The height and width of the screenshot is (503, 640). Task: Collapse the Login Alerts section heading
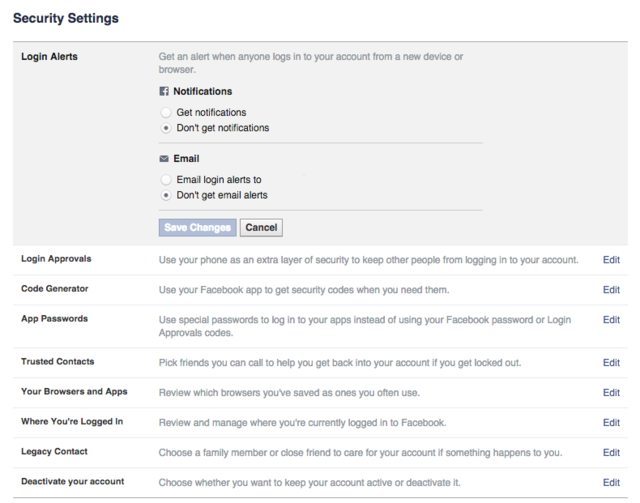pyautogui.click(x=49, y=57)
